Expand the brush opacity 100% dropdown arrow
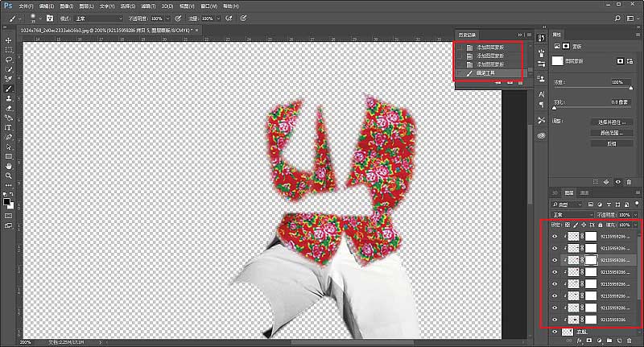The width and height of the screenshot is (644, 347). (x=167, y=17)
